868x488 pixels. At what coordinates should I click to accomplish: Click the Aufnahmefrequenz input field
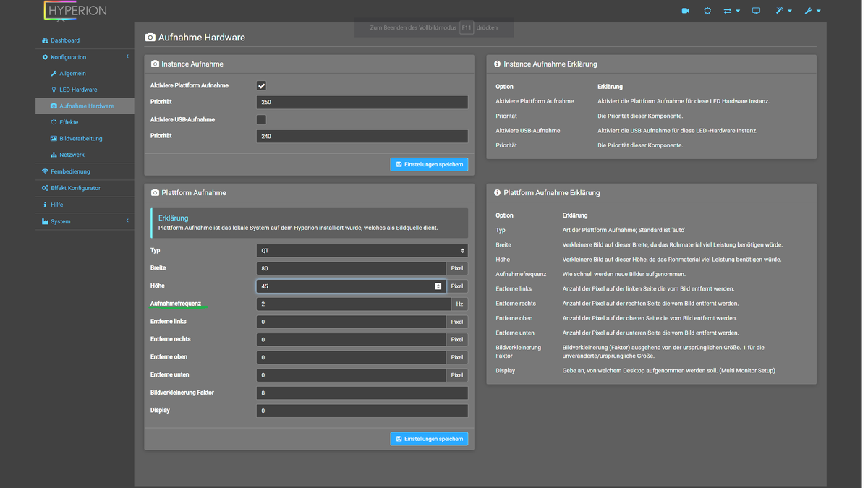coord(354,304)
